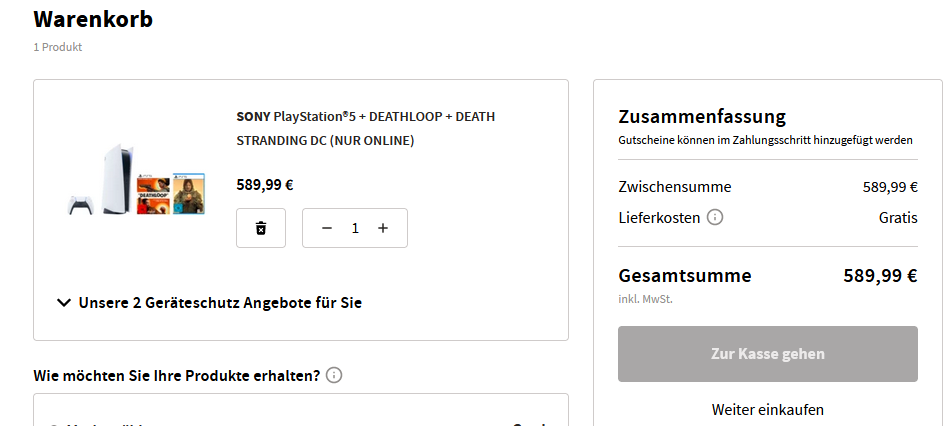Decrease quantity with the minus icon
The image size is (945, 426).
[327, 228]
